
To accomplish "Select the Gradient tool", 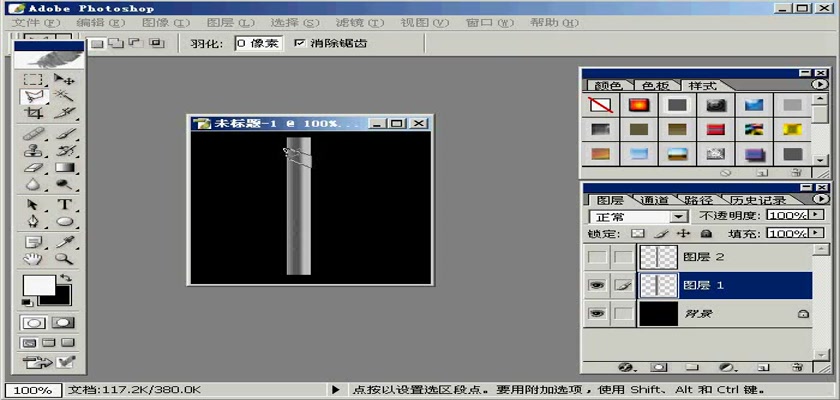I will click(x=64, y=168).
